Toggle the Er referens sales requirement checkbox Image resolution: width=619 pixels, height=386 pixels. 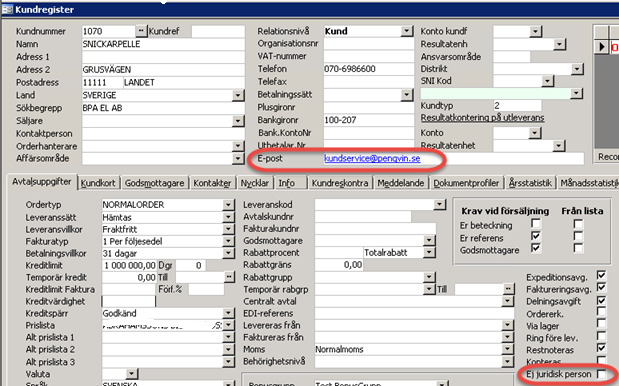pyautogui.click(x=536, y=236)
